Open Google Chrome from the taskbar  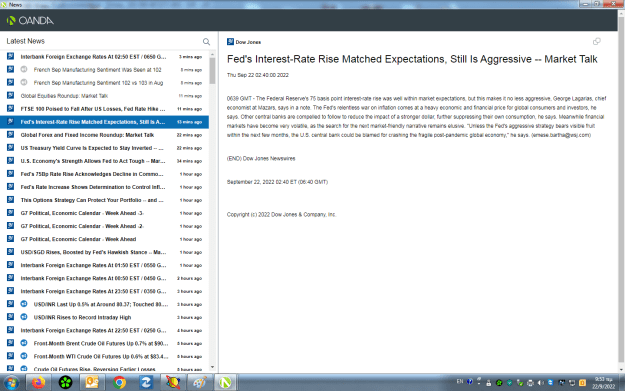point(119,383)
